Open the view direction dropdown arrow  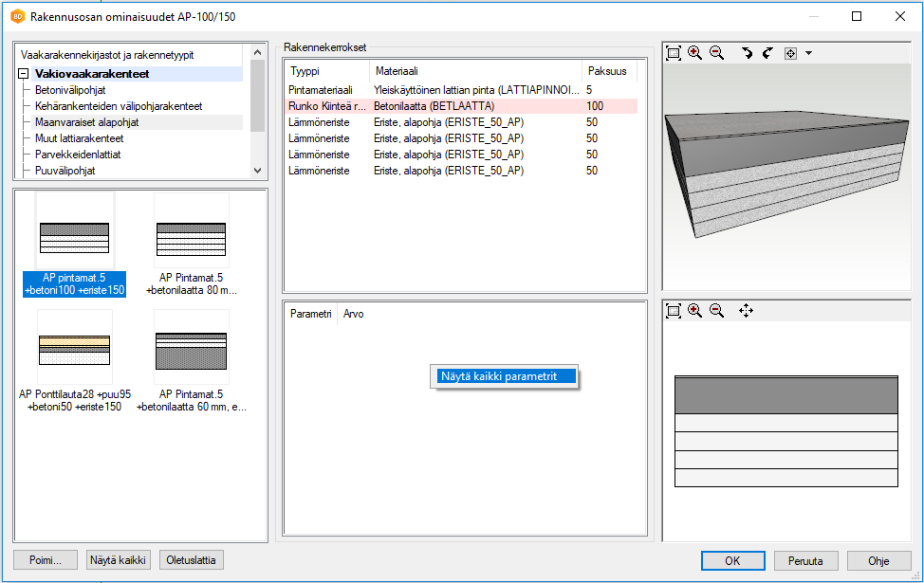pyautogui.click(x=808, y=54)
